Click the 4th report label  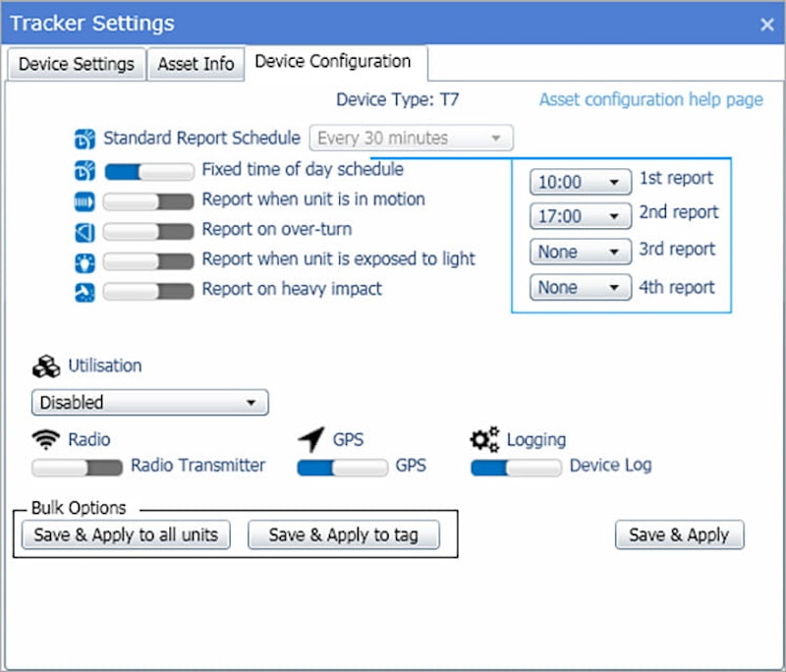(x=677, y=287)
